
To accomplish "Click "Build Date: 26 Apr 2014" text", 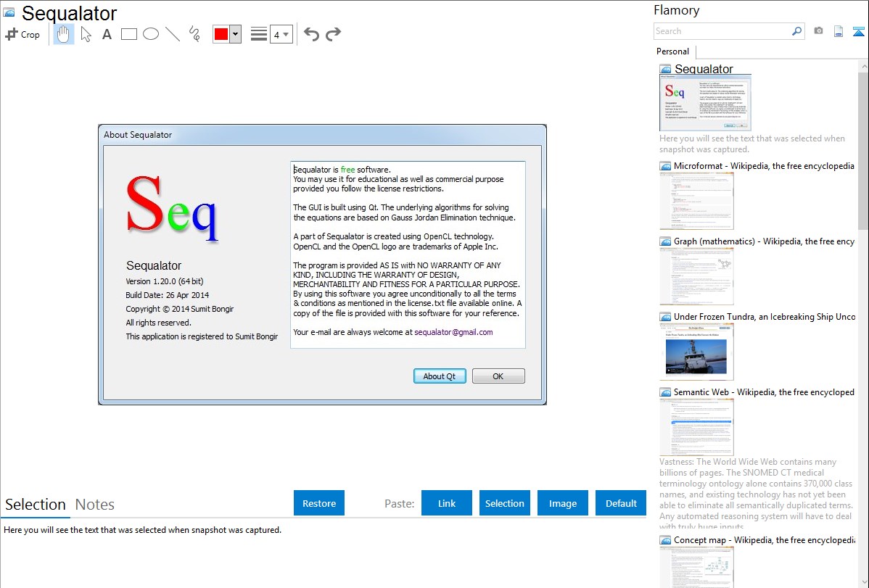I will click(168, 295).
